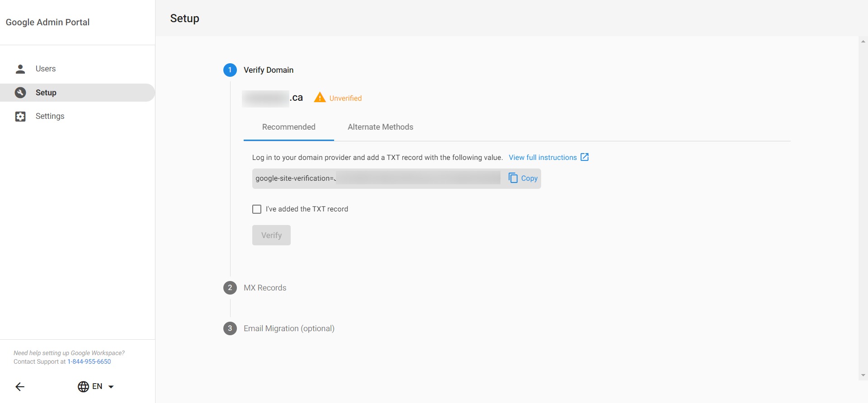This screenshot has width=868, height=403.
Task: Click the TXT record instruction sentence
Action: [377, 157]
